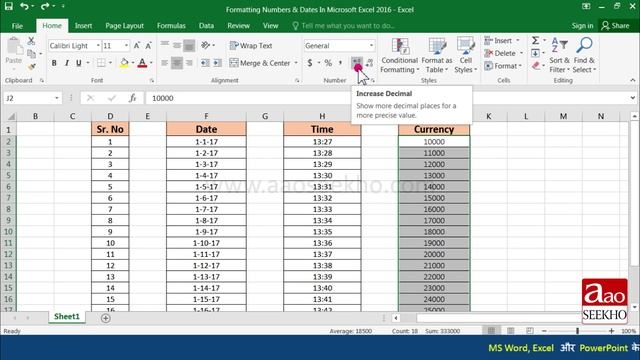Switch to the Data tab
The height and width of the screenshot is (360, 640).
click(x=206, y=26)
